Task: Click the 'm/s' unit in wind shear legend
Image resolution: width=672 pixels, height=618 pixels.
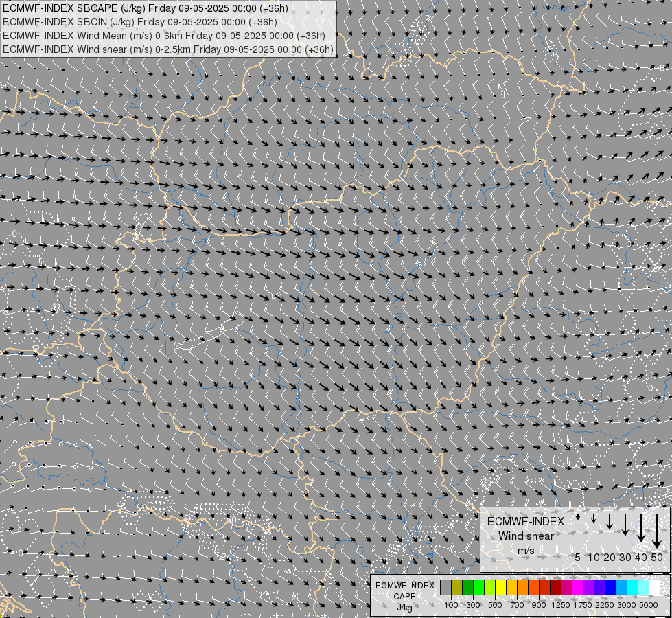Action: point(526,550)
